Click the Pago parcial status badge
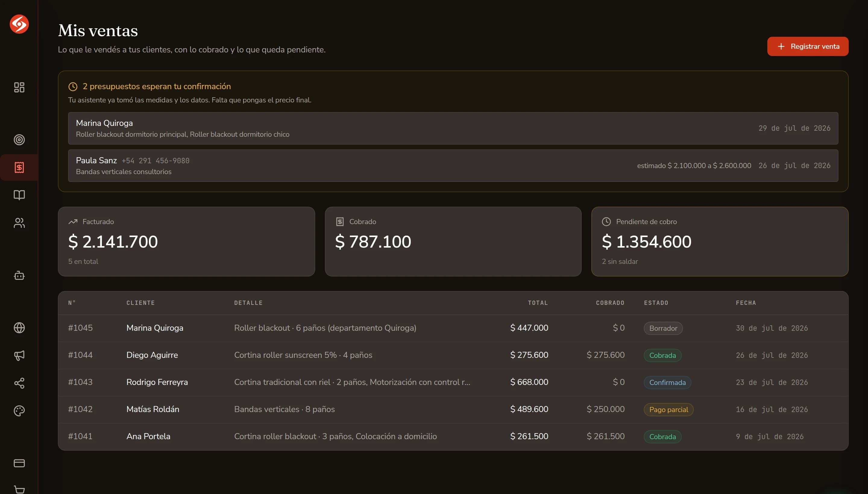868x494 pixels. [x=668, y=410]
